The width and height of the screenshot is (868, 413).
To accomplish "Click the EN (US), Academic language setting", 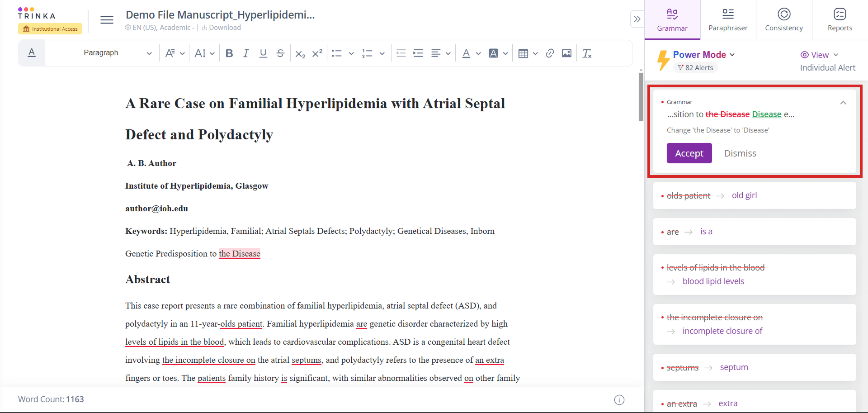I will click(x=160, y=28).
